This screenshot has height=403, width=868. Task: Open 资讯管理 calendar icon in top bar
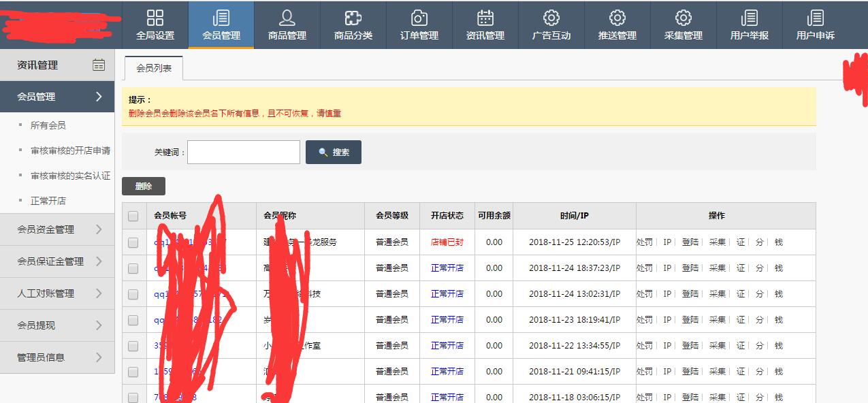485,18
